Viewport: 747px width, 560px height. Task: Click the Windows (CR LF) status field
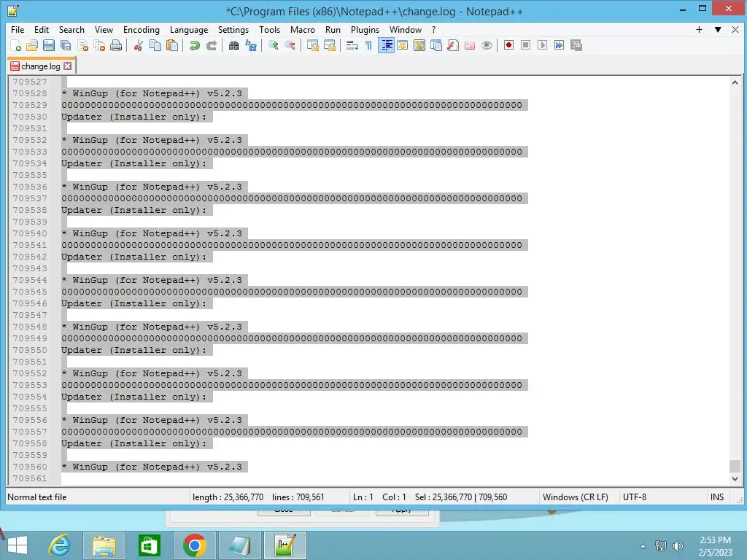point(575,497)
